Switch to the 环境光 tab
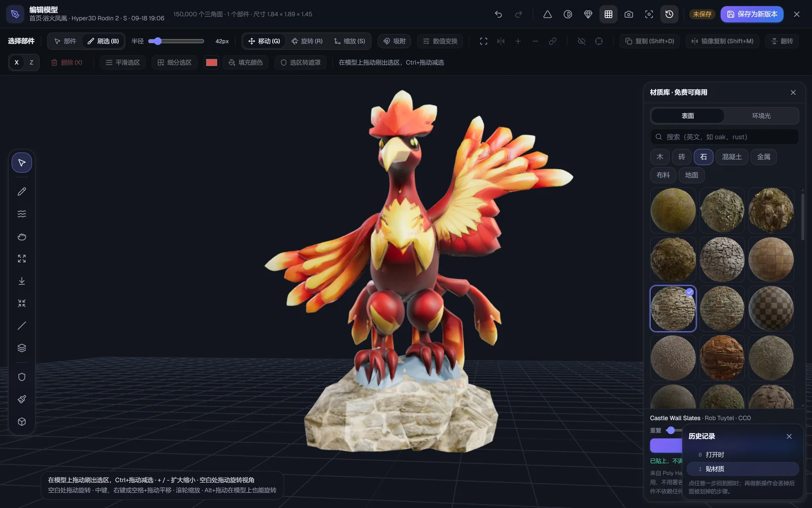 click(x=761, y=116)
